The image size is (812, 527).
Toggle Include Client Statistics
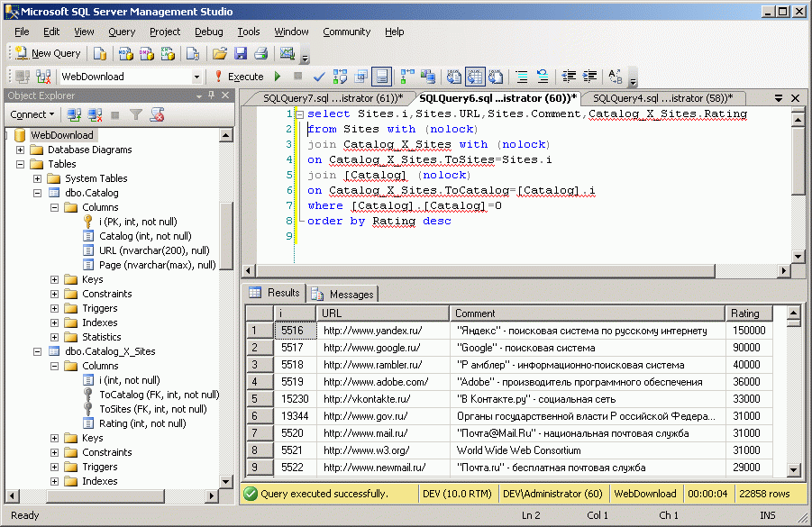[428, 77]
